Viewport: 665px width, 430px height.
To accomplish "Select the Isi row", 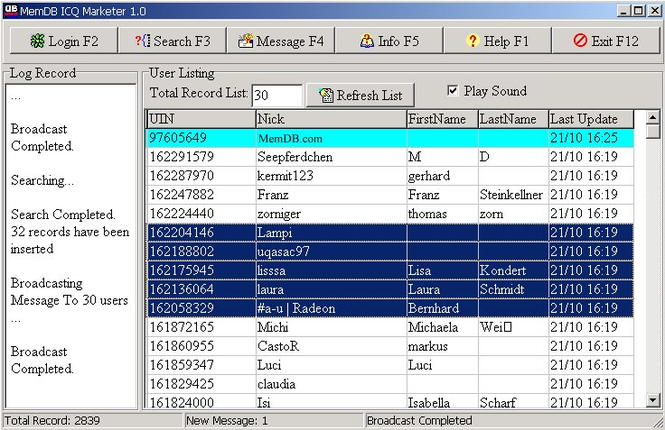I will pyautogui.click(x=390, y=402).
